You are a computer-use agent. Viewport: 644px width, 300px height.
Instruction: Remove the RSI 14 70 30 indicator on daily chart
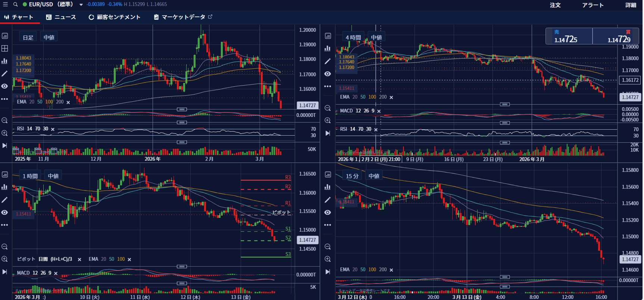[x=53, y=129]
